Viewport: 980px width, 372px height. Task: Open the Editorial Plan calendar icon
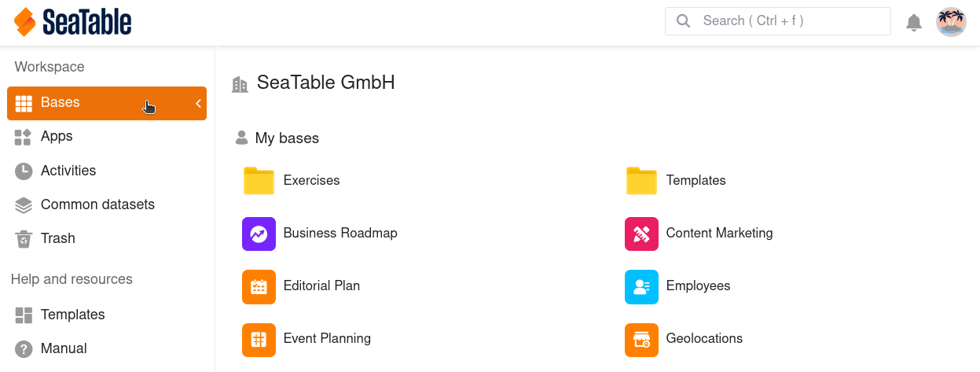pyautogui.click(x=259, y=286)
